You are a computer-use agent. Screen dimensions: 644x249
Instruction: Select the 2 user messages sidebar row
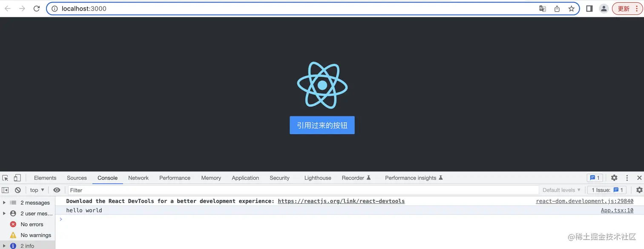click(28, 213)
